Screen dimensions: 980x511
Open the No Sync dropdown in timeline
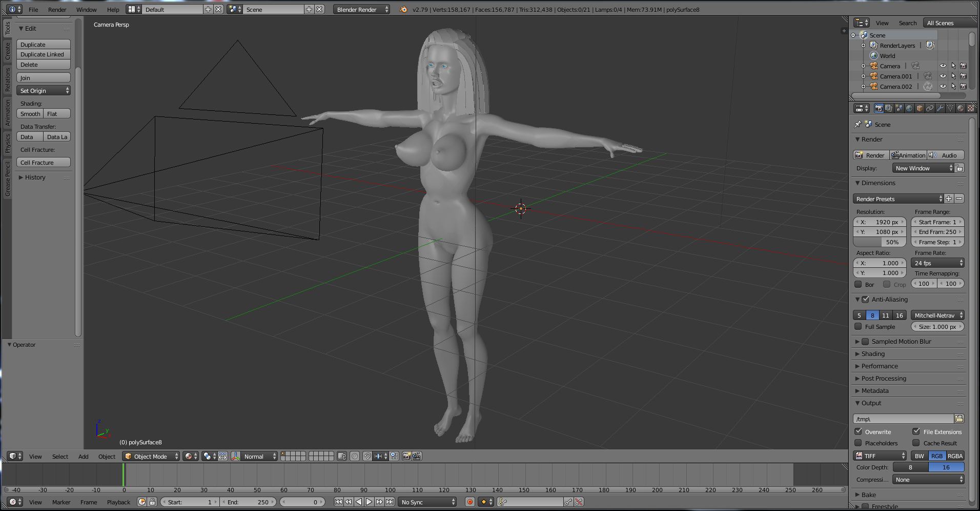click(427, 502)
